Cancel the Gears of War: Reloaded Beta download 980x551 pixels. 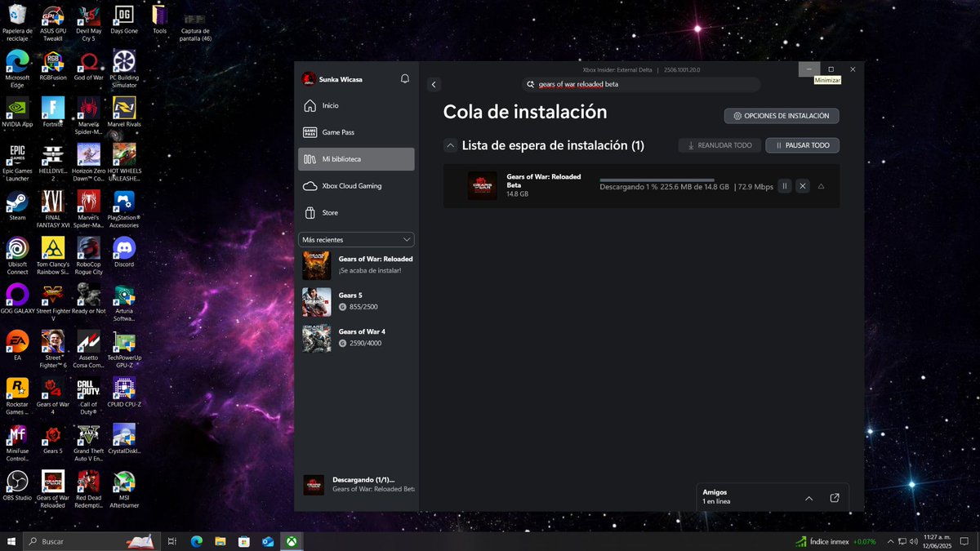(803, 186)
